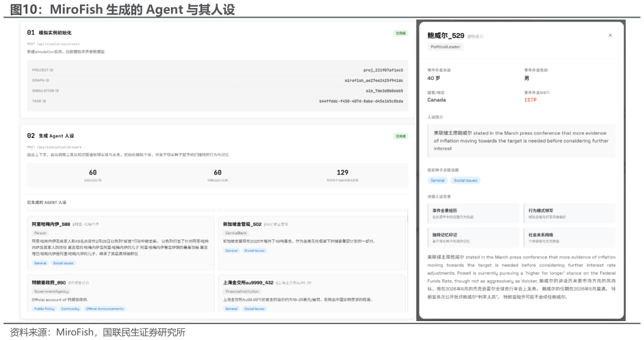644x340 pixels.
Task: Click the Social Issues tag on 新加坡金管局 card
Action: 255,250
